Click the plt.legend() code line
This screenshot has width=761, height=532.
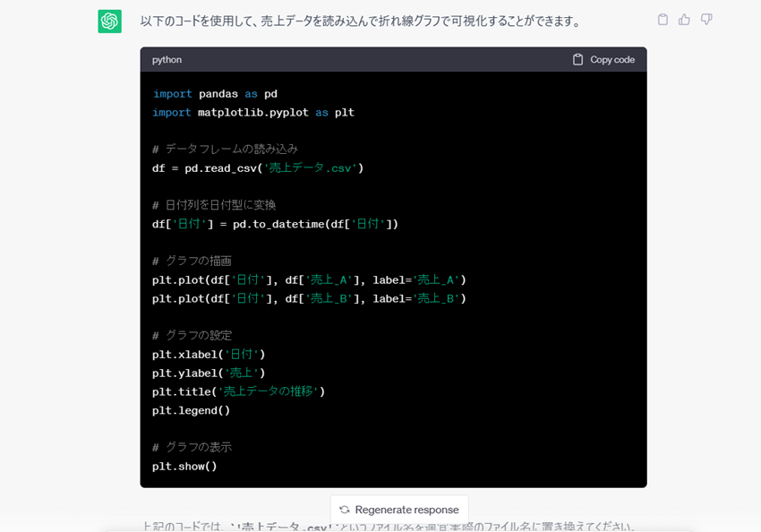coord(191,410)
